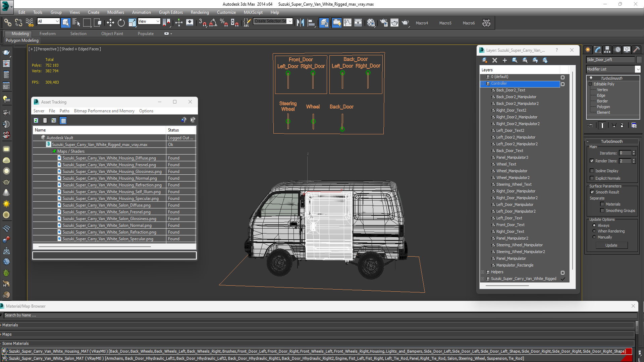Toggle the Smooth Result checkbox

pos(592,192)
